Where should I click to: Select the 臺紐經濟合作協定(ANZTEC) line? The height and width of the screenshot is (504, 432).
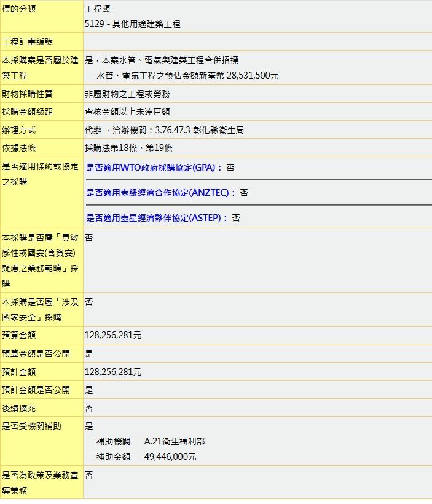click(x=167, y=193)
